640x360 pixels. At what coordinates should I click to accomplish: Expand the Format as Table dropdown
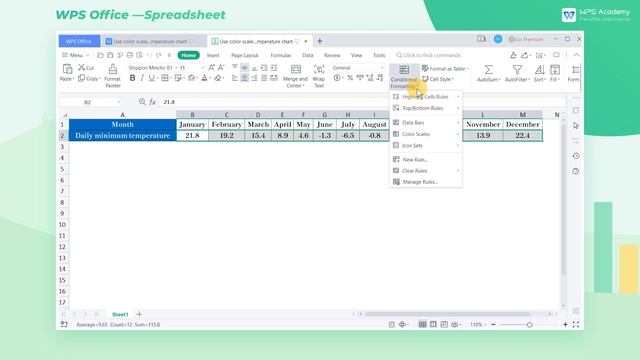coord(467,69)
